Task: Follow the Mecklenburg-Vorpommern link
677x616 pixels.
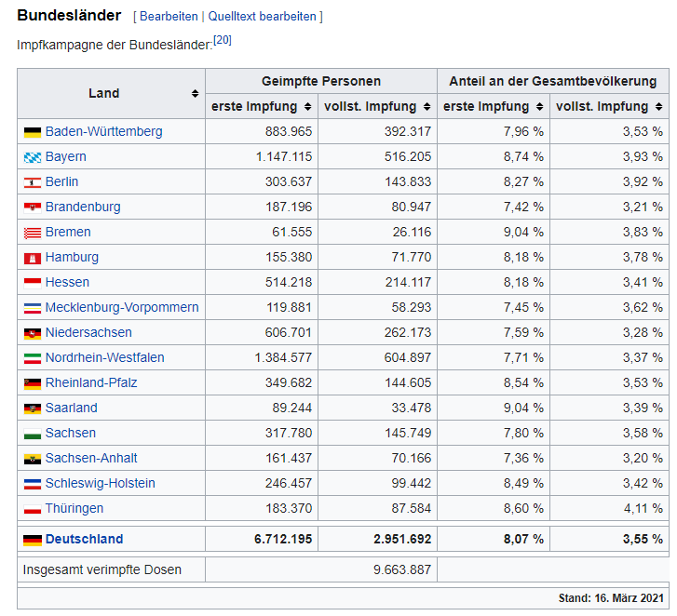Action: coord(121,308)
